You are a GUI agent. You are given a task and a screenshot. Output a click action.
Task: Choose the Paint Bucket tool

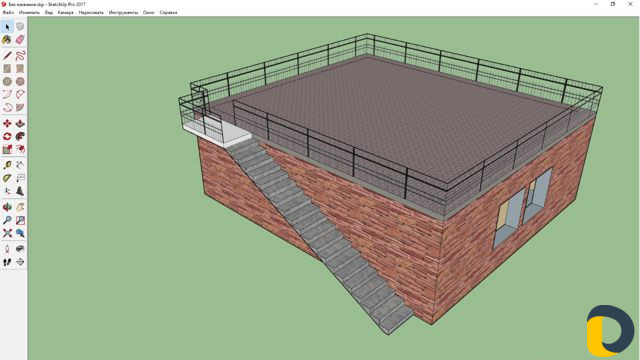7,40
